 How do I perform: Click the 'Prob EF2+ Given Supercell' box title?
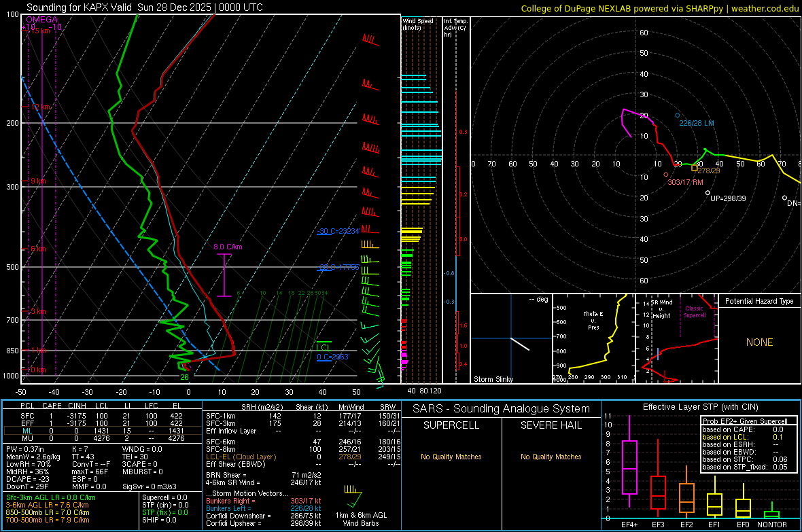(x=745, y=421)
